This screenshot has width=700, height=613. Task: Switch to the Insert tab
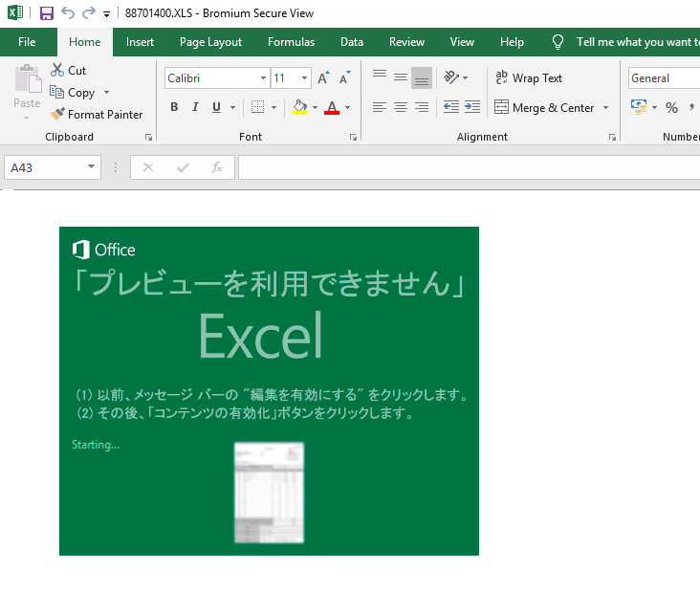(x=140, y=42)
